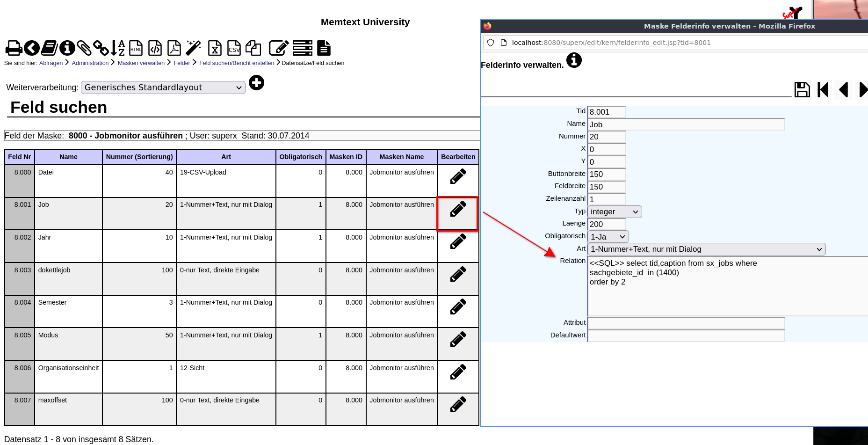Export as HTML file icon
This screenshot has width=868, height=445.
136,48
